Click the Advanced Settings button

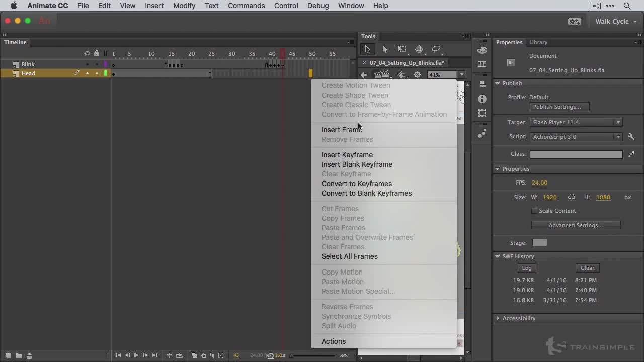(576, 225)
